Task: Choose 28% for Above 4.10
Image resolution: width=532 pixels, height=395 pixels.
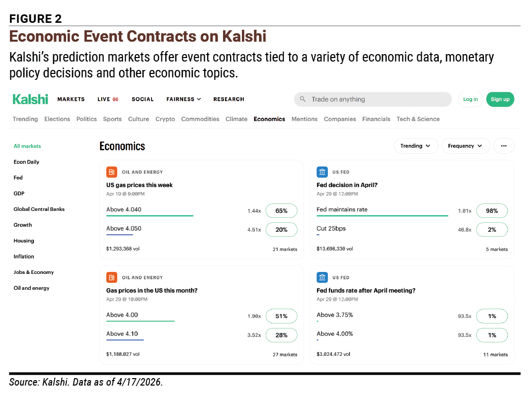Action: [281, 335]
